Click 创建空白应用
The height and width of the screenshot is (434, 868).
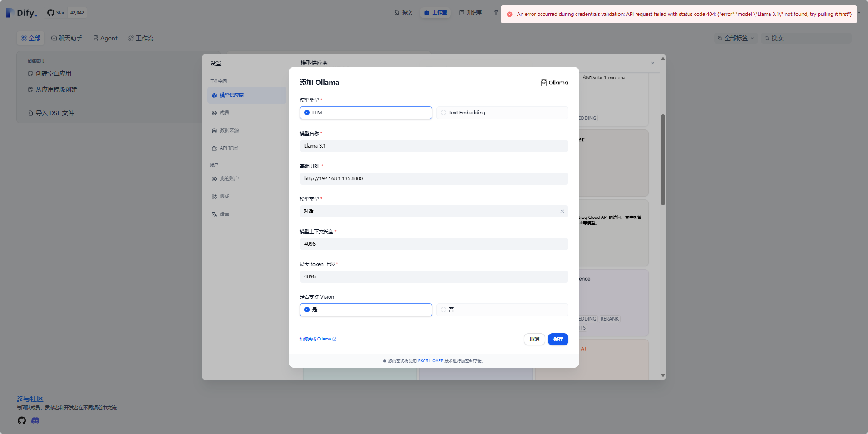(x=54, y=74)
